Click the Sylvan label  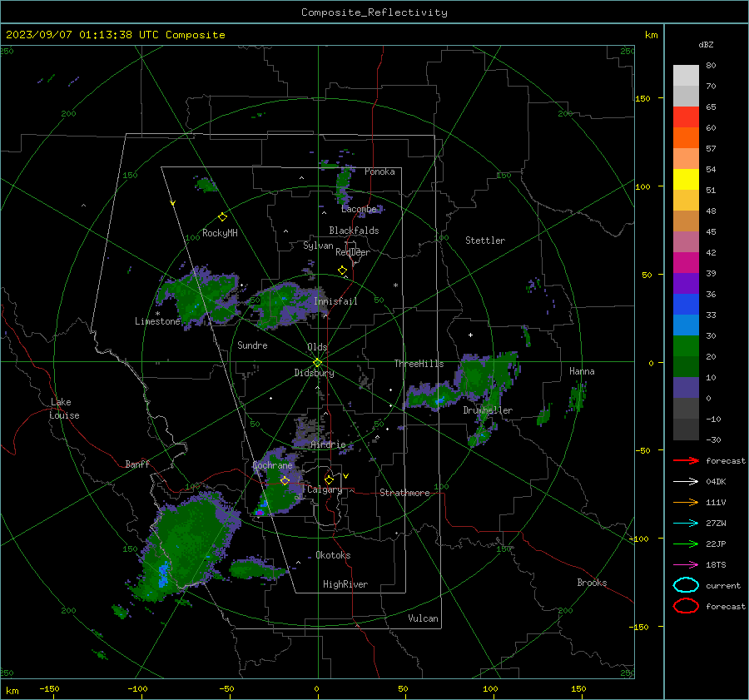pos(318,246)
